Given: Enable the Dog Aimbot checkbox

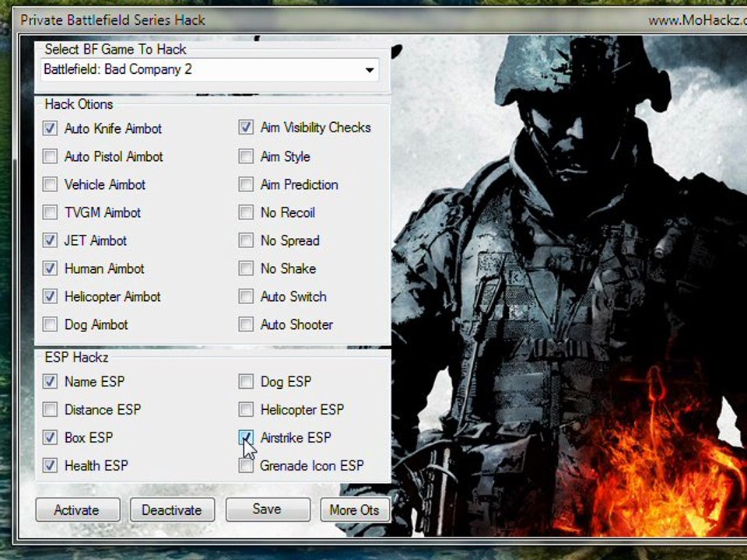Looking at the screenshot, I should tap(50, 325).
